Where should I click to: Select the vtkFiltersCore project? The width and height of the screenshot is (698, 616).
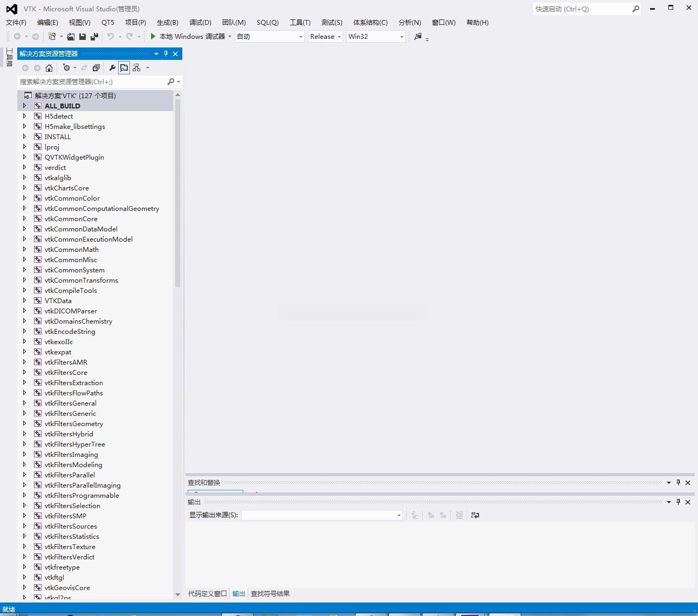pos(66,373)
